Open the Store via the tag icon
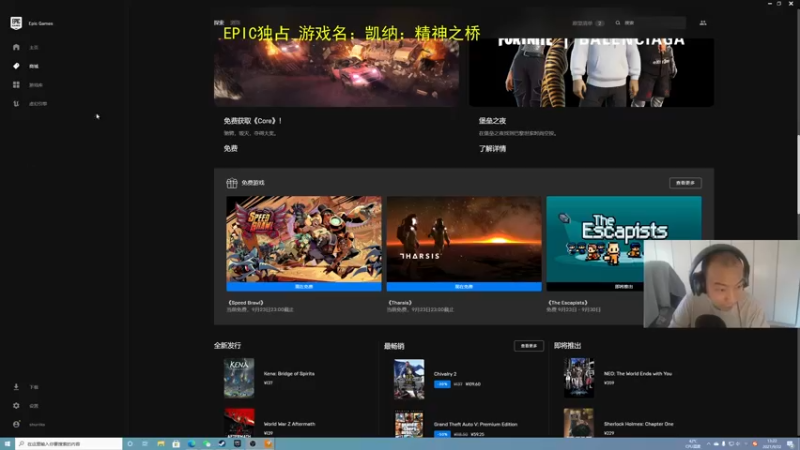This screenshot has height=450, width=800. click(16, 66)
